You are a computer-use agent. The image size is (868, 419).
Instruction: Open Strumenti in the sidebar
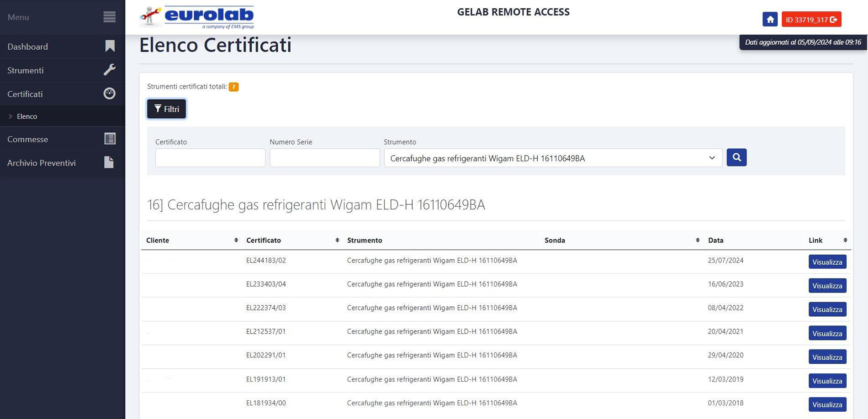click(63, 70)
